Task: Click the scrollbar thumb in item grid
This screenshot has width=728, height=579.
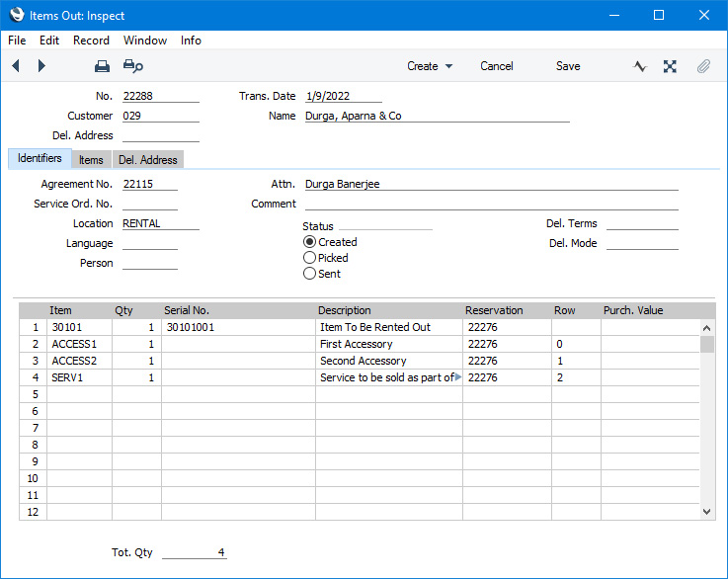Action: click(x=706, y=345)
